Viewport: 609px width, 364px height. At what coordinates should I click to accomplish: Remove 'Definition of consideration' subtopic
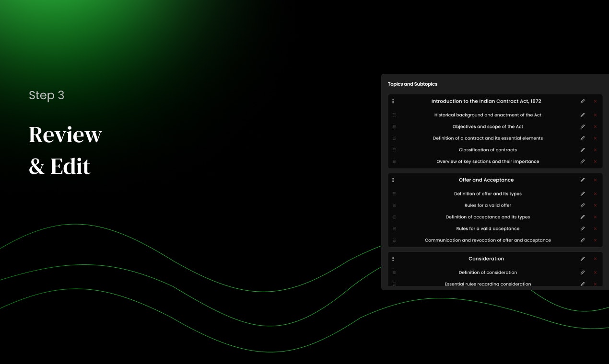(595, 273)
